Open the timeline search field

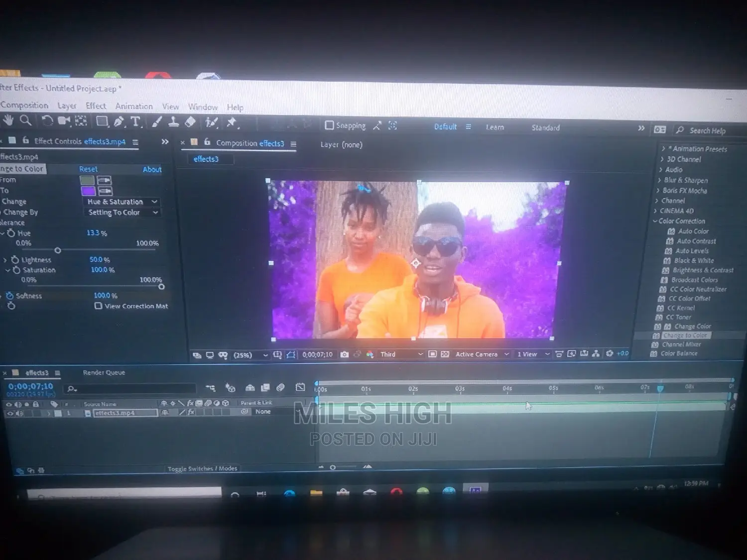130,389
